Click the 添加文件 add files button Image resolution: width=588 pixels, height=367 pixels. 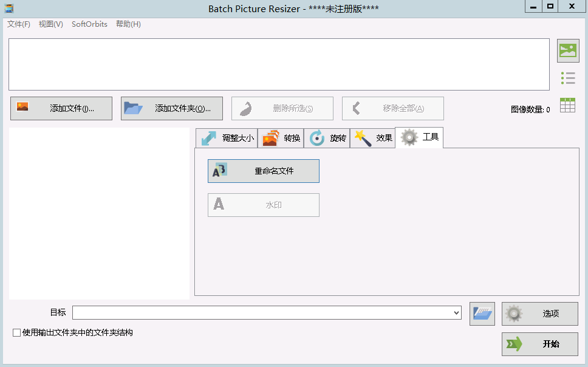tap(61, 108)
